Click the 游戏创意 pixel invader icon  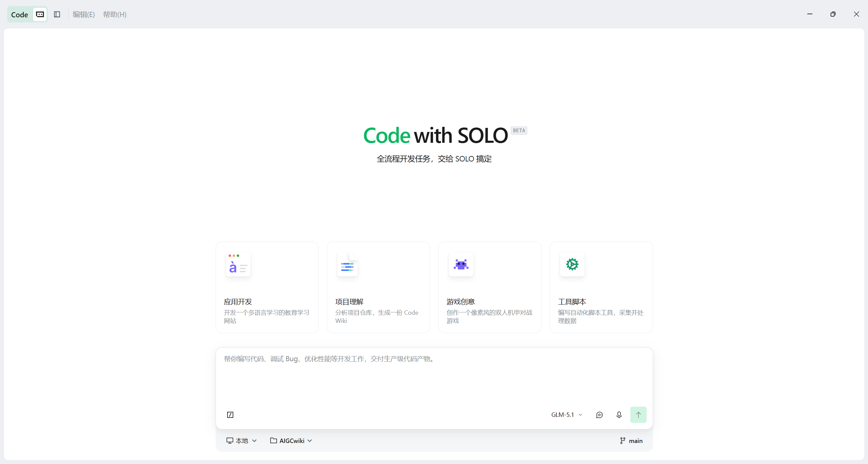[x=461, y=264]
